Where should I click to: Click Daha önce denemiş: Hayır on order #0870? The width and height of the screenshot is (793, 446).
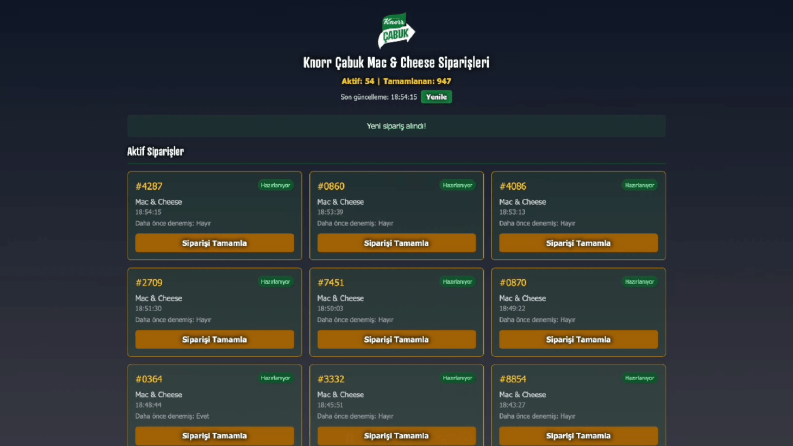[x=537, y=320]
